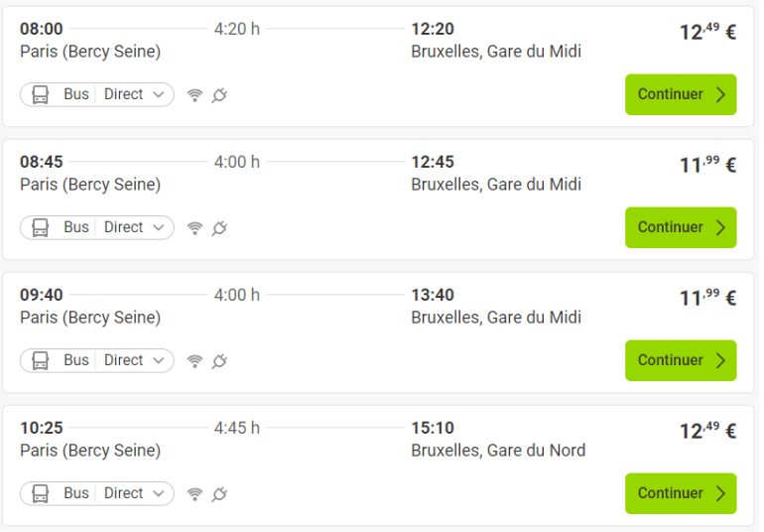Continue with the 09:40 bus to Bruxelles
Screen dimensions: 764x532
point(680,360)
